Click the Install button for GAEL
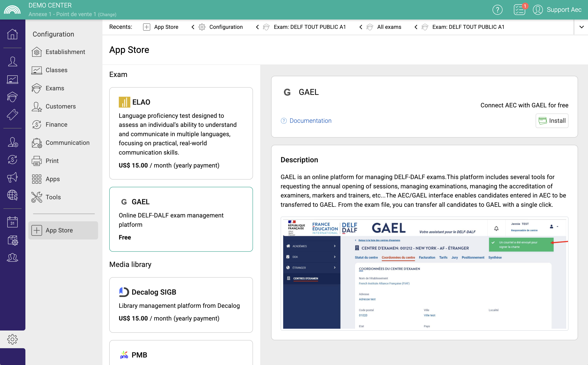Image resolution: width=588 pixels, height=365 pixels. click(552, 121)
